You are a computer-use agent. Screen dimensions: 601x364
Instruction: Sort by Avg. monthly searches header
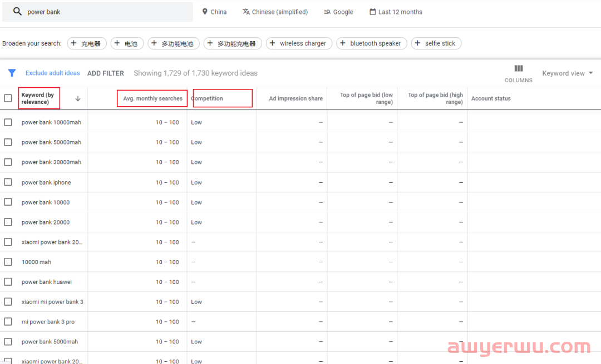click(152, 98)
